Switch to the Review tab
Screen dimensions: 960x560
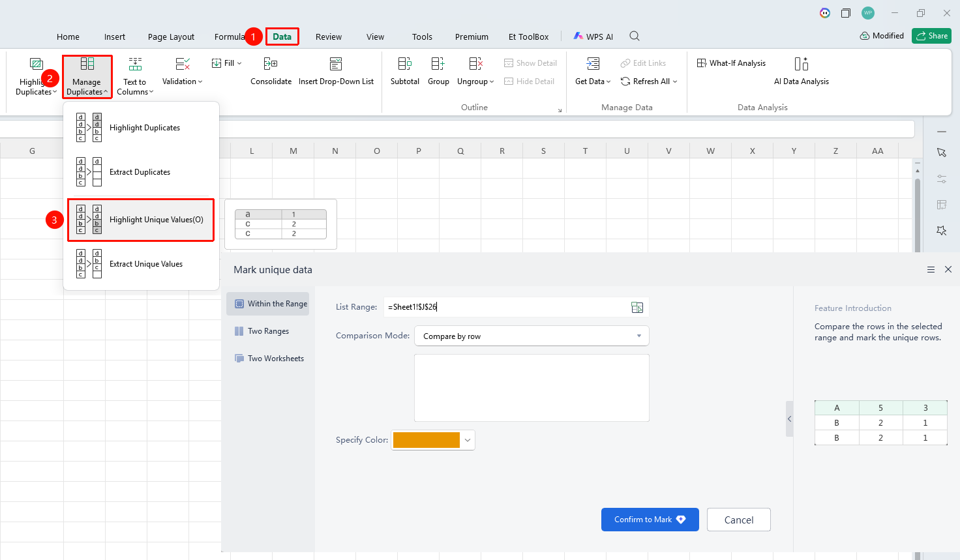point(329,37)
